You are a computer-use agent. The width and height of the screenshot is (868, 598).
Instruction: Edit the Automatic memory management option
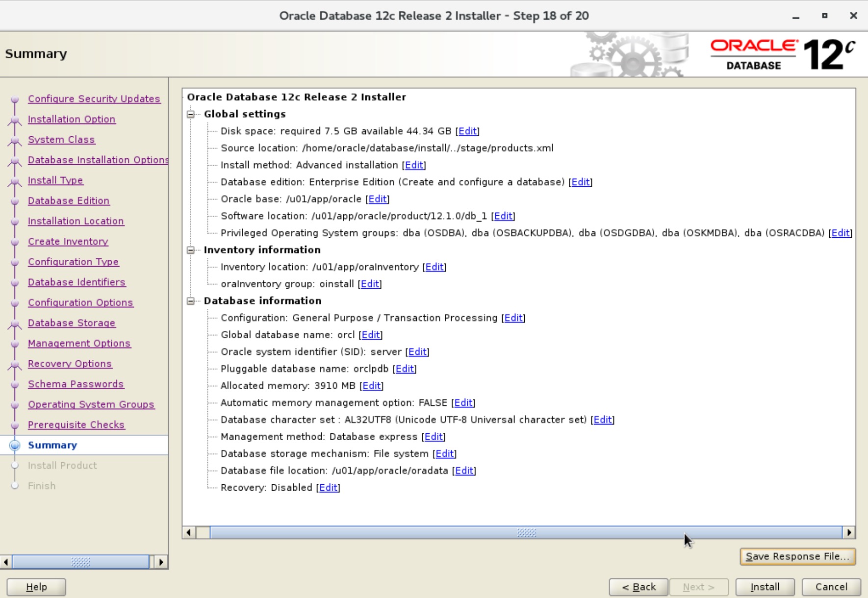pyautogui.click(x=463, y=403)
